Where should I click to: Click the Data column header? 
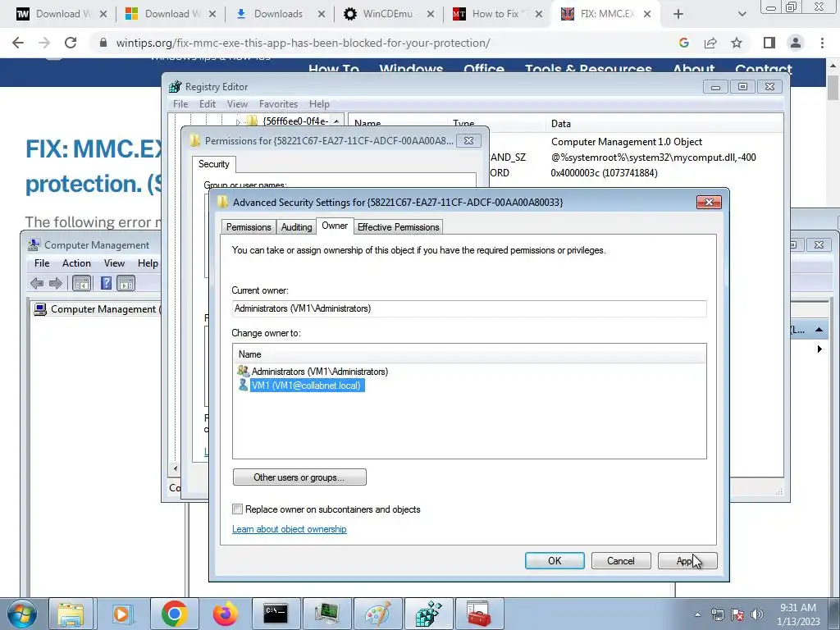(561, 124)
